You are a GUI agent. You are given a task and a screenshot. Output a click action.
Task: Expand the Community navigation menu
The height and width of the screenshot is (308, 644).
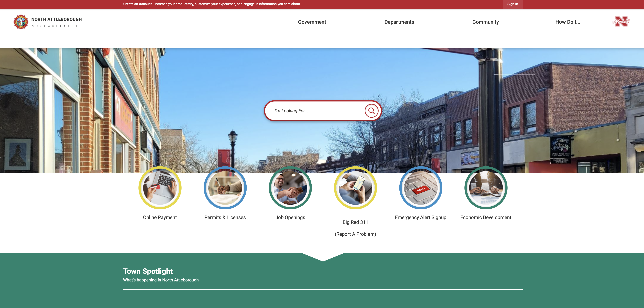point(485,22)
